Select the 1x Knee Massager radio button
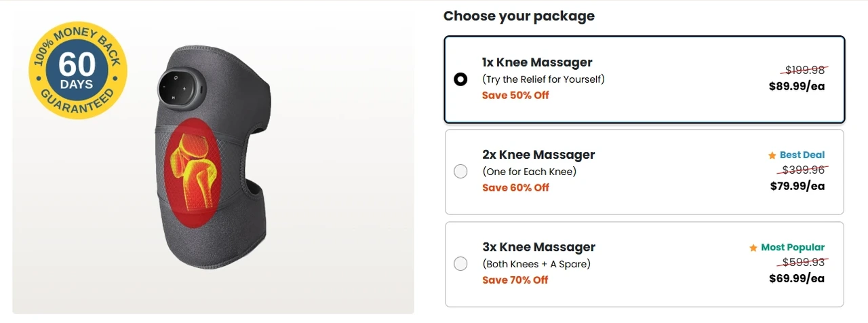 pos(460,79)
